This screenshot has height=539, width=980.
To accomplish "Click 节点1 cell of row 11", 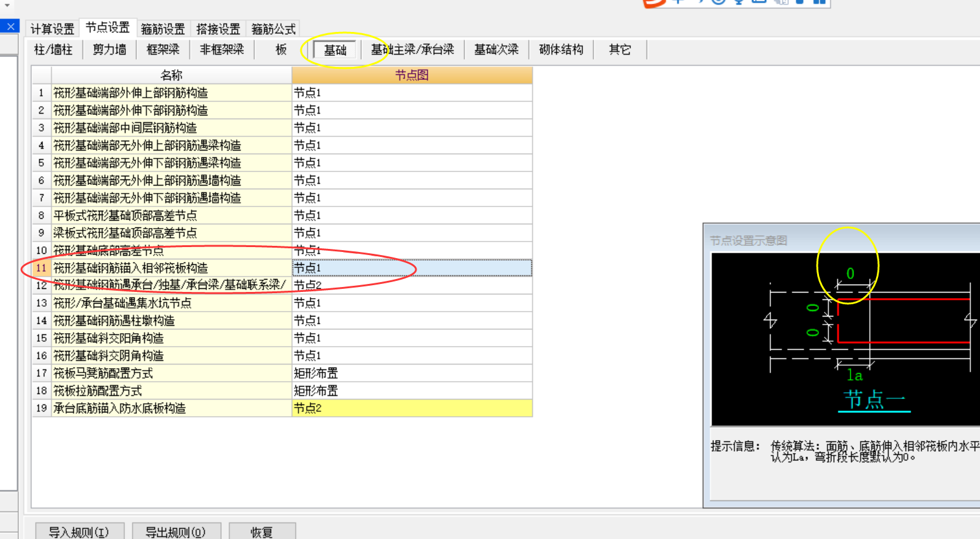I will pyautogui.click(x=412, y=268).
